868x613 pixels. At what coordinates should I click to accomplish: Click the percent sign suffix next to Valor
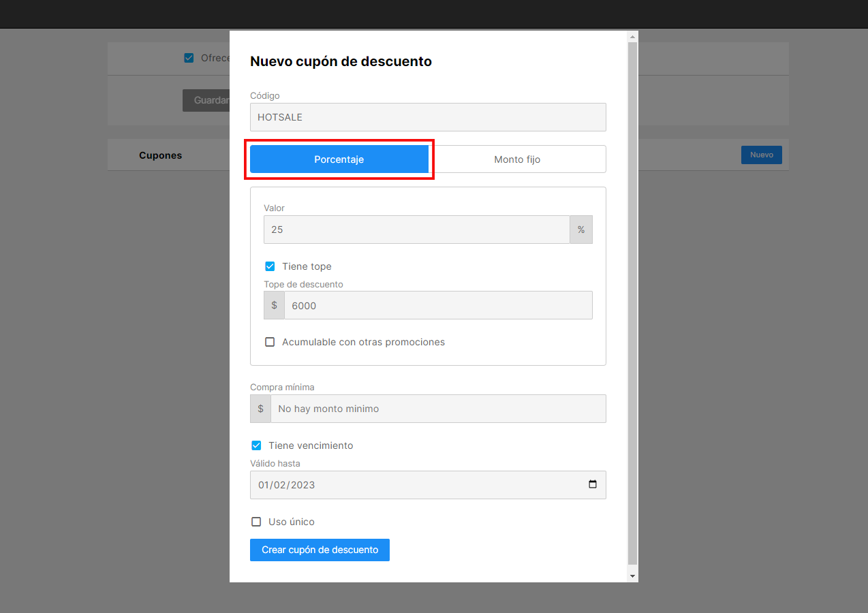pyautogui.click(x=581, y=230)
